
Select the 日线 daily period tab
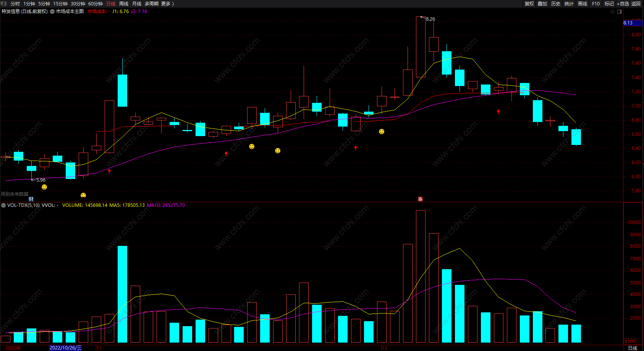(111, 4)
